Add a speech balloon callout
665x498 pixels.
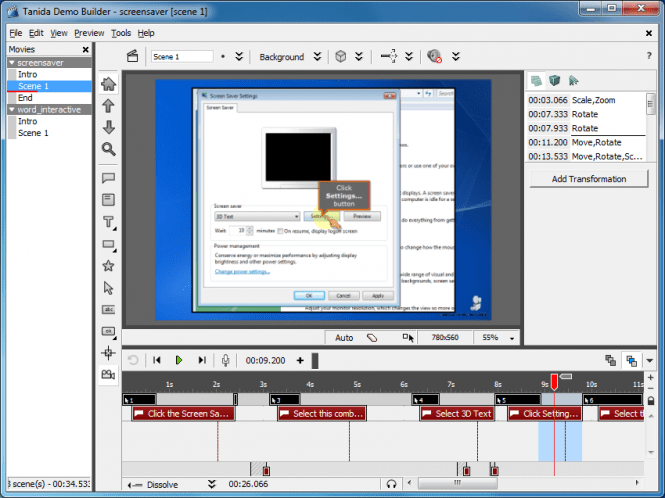tap(109, 178)
